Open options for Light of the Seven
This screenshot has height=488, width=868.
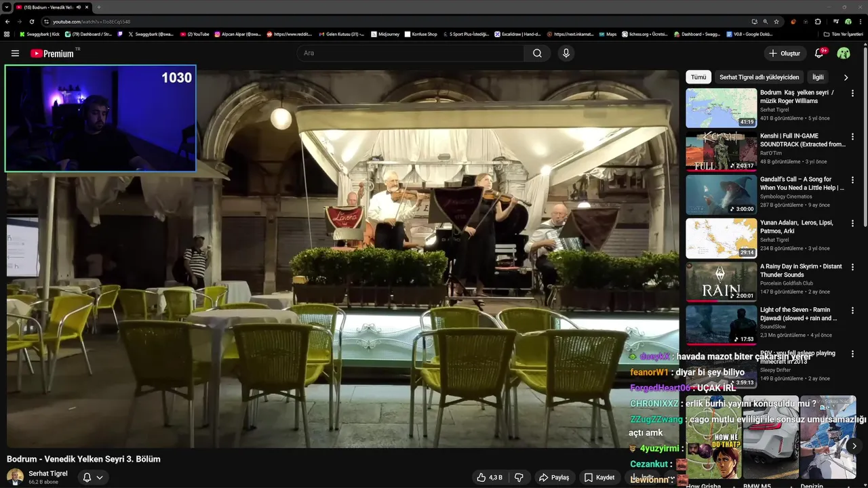click(853, 310)
